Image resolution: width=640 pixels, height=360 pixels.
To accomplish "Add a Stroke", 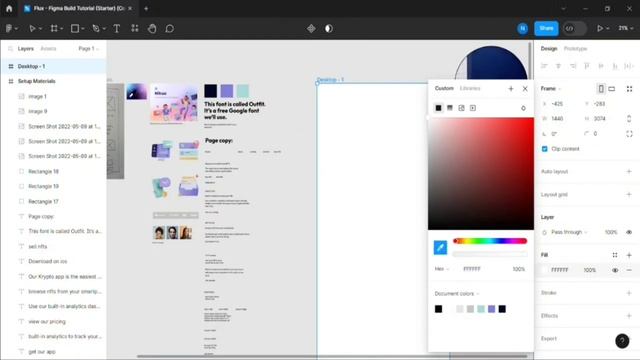I will tap(629, 293).
